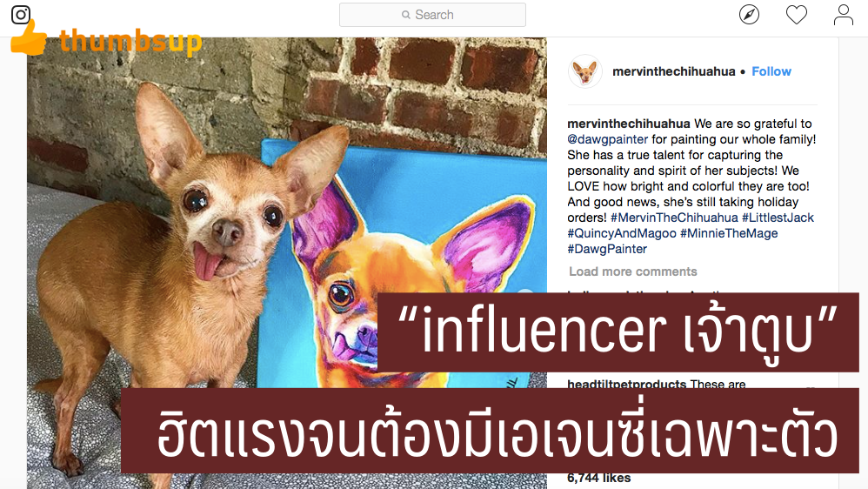
Task: Open the #MinnieTheMage hashtag
Action: coord(729,233)
